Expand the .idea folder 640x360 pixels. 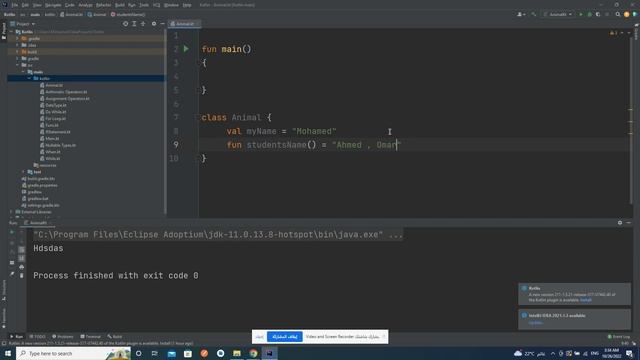tap(18, 45)
